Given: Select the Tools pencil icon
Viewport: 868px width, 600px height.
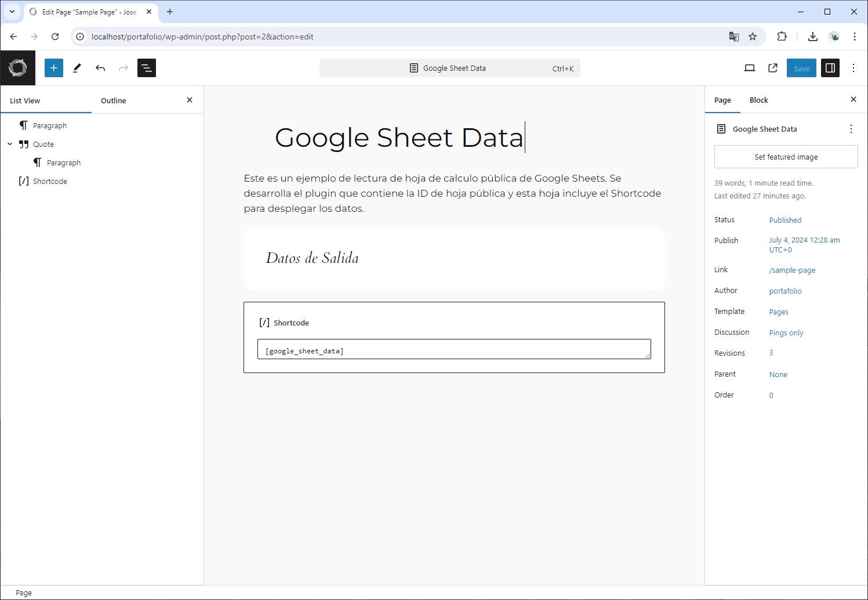Looking at the screenshot, I should (77, 68).
